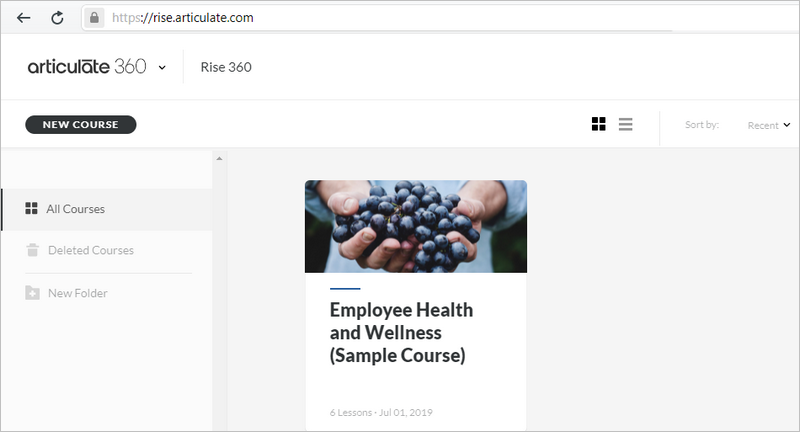The height and width of the screenshot is (432, 800).
Task: Select All Courses in the sidebar
Action: 107,209
